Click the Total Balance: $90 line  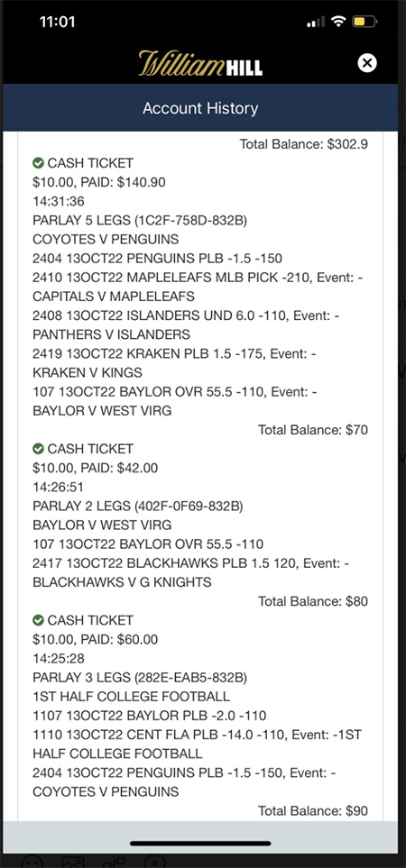coord(313,811)
